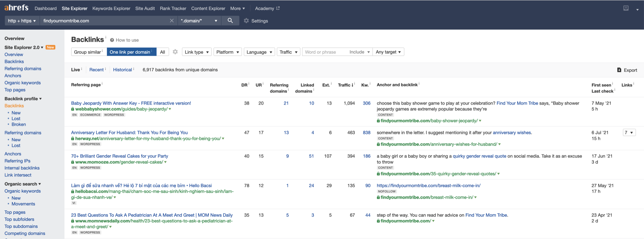644x239 pixels.
Task: Open Internal backlinks in the sidebar
Action: point(22,168)
